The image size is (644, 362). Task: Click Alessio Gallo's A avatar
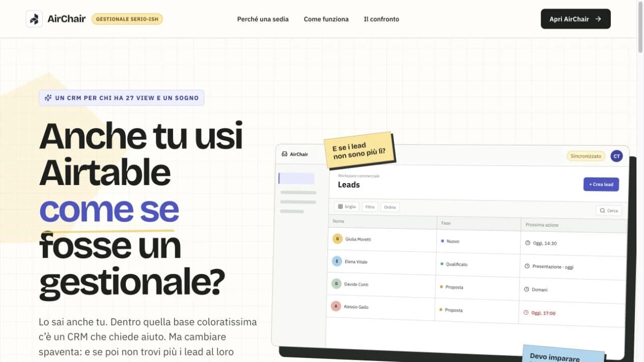tap(335, 306)
